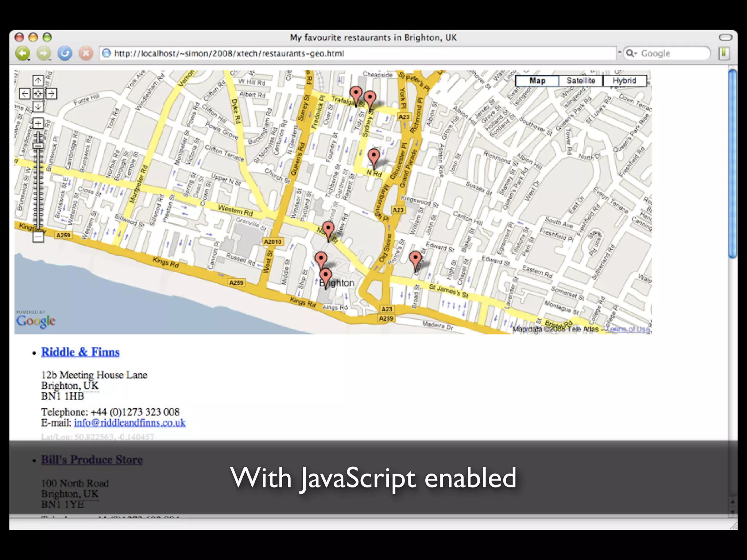Click the stop loading button
The image size is (747, 560).
coord(86,54)
